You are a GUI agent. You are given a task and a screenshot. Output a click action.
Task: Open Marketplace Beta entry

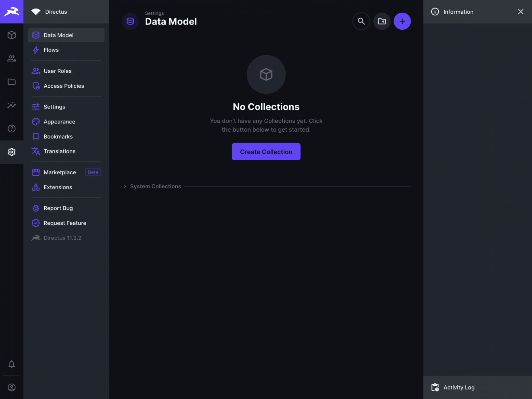66,172
